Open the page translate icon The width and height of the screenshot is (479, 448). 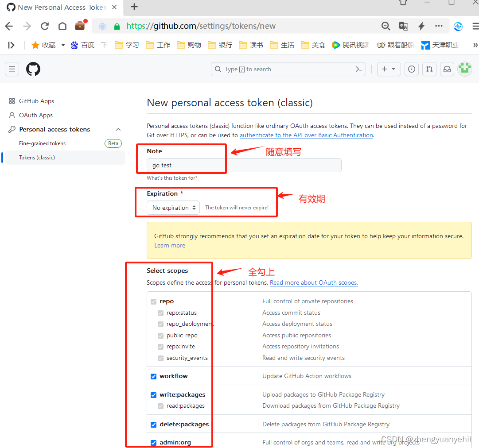point(404,26)
